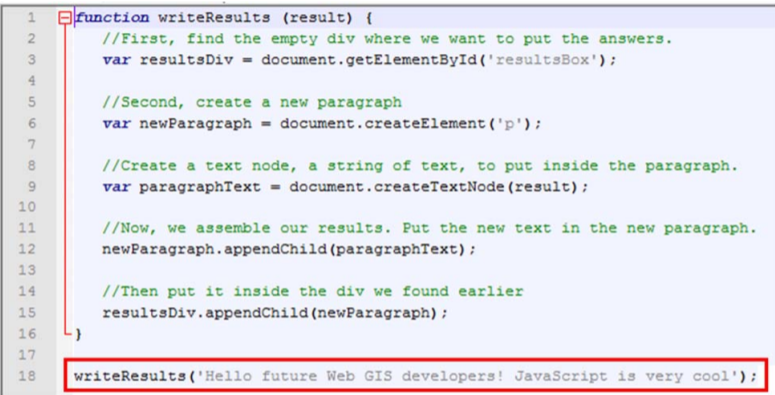Click 'document.getElementById' on line 3
Viewport: 775px width, 395px height.
point(369,60)
